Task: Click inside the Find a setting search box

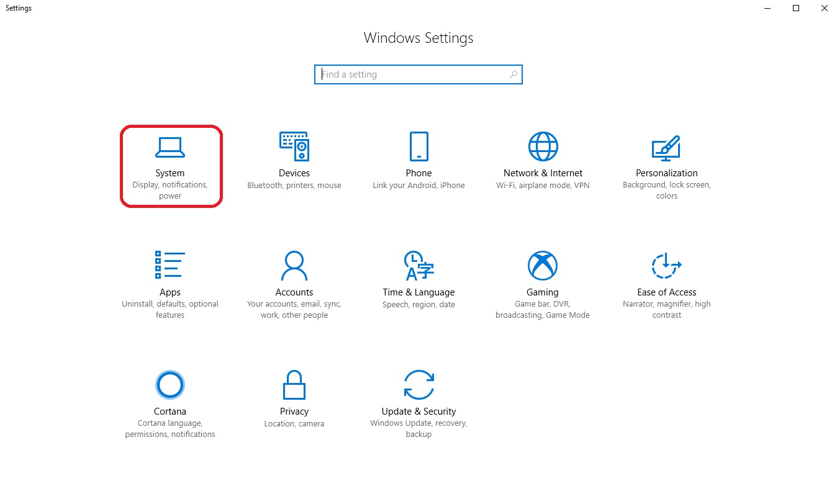Action: click(x=410, y=74)
